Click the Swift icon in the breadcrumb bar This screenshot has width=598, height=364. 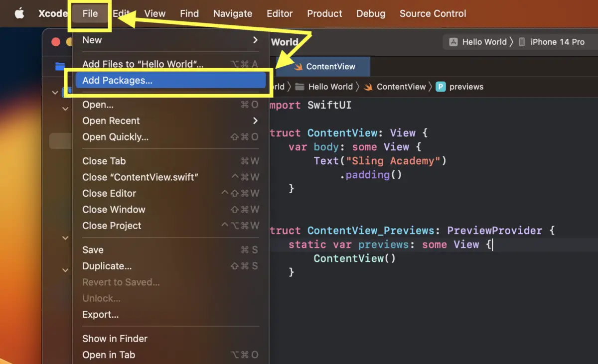pyautogui.click(x=368, y=87)
